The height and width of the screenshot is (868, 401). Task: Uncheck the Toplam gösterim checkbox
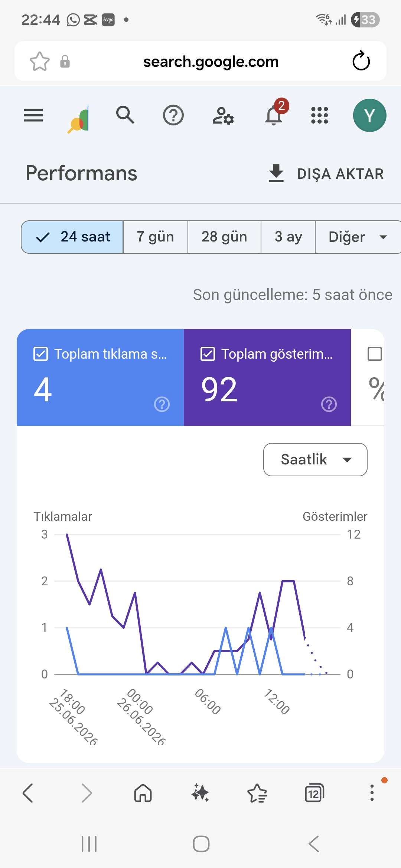point(208,354)
